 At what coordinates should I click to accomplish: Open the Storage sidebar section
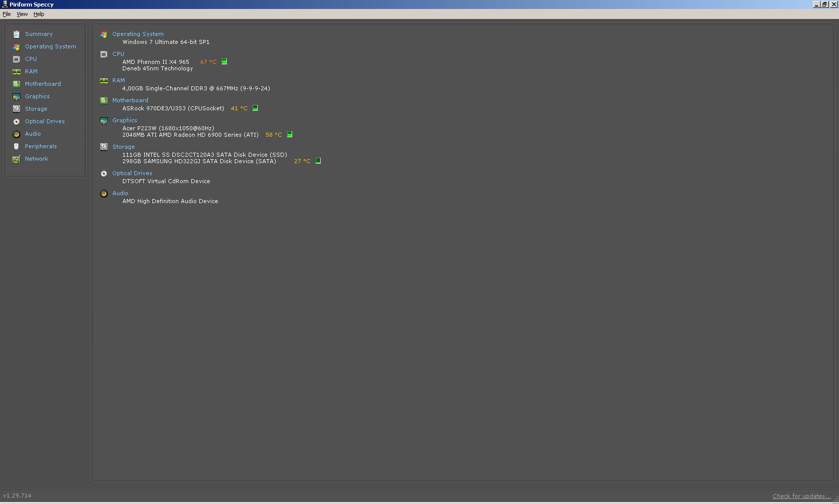click(x=36, y=109)
